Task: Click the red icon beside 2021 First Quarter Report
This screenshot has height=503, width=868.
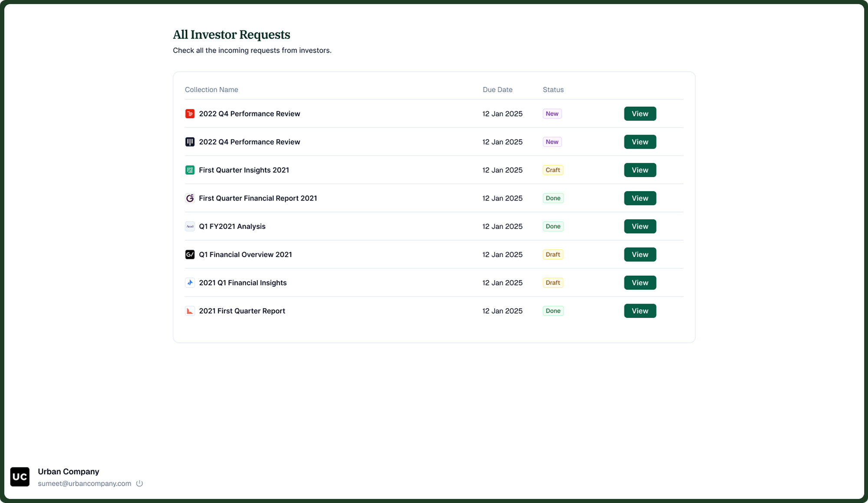Action: [x=190, y=311]
